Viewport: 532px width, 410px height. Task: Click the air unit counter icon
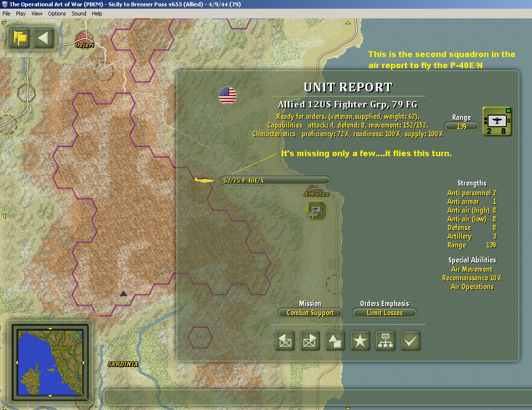pyautogui.click(x=497, y=121)
